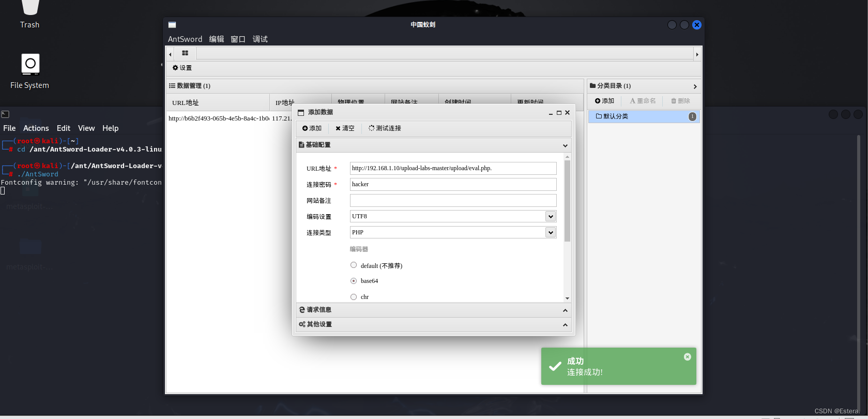Open the 编辑 menu in AntSword
This screenshot has height=419, width=868.
(x=217, y=39)
